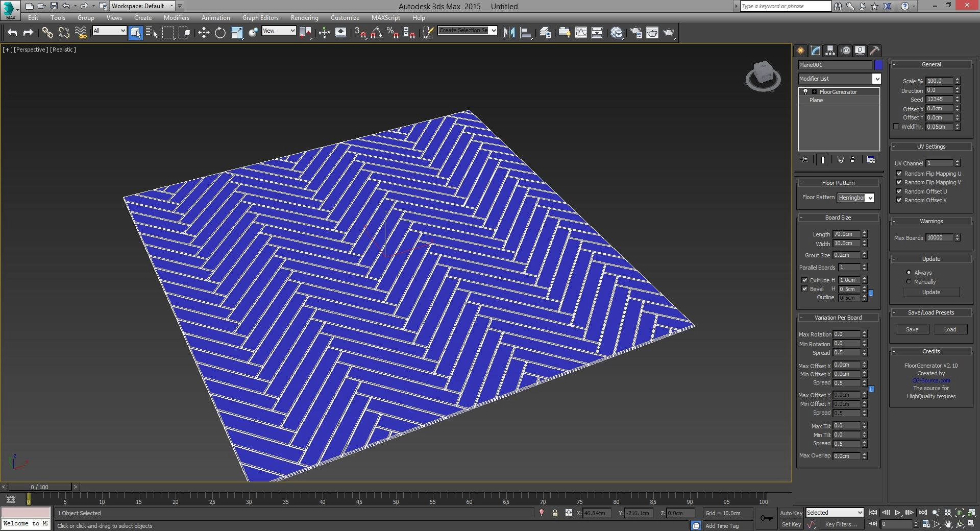The height and width of the screenshot is (531, 980).
Task: Click the Update button
Action: (x=931, y=292)
